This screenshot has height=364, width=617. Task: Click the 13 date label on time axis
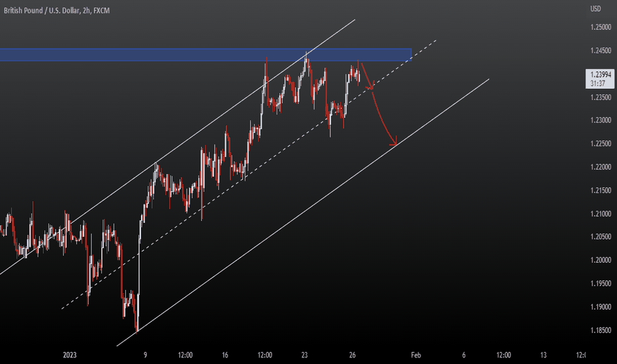click(x=543, y=355)
